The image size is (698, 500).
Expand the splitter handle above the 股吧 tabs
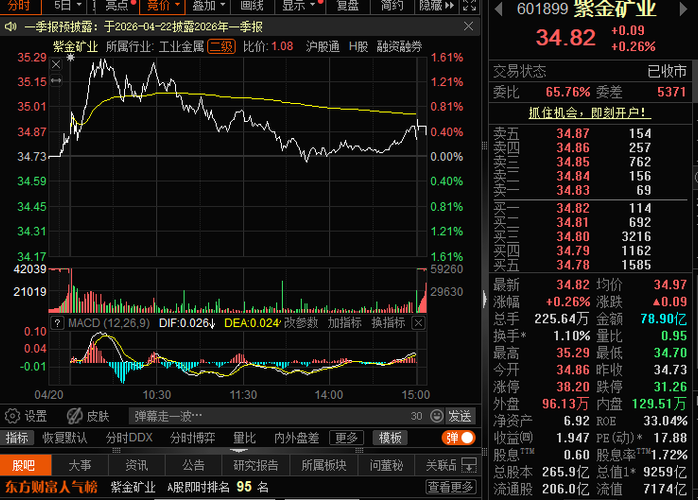[x=239, y=450]
